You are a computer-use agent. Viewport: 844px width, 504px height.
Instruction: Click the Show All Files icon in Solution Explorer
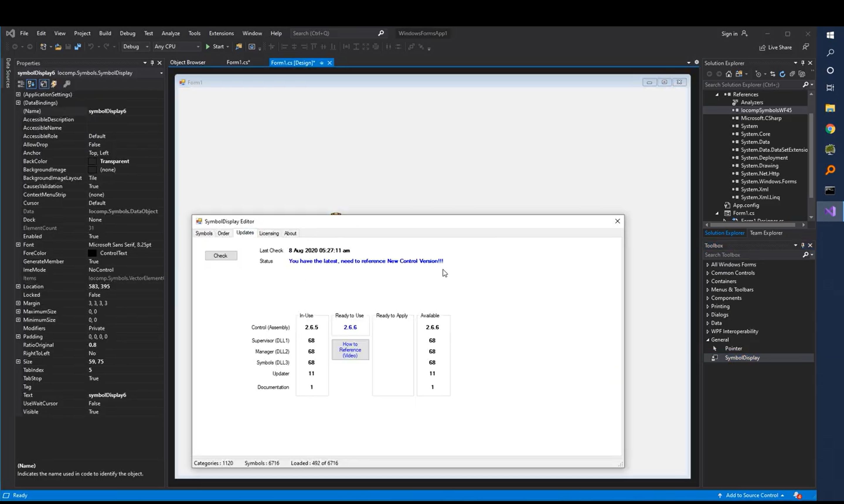pyautogui.click(x=802, y=74)
